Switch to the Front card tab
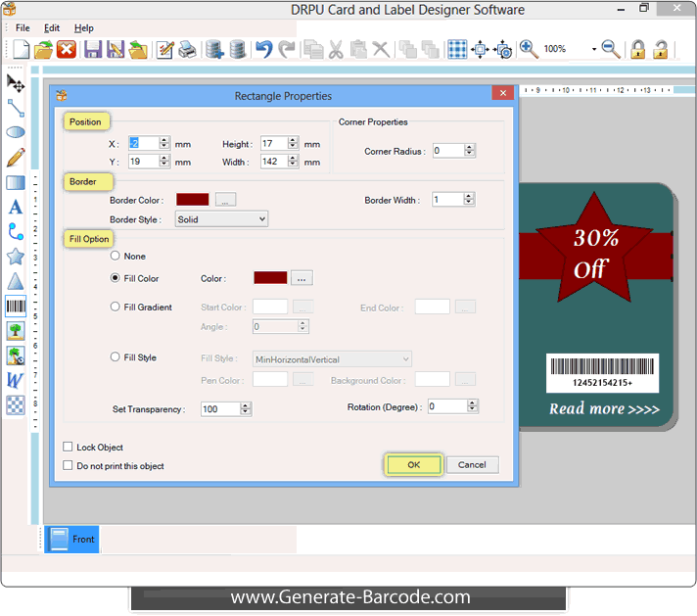The height and width of the screenshot is (616, 697). click(x=72, y=539)
